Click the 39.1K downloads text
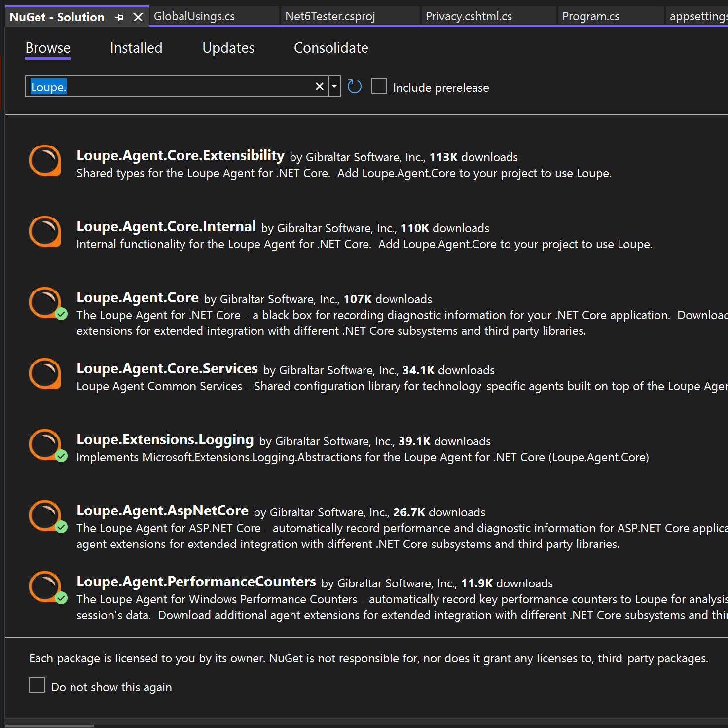This screenshot has height=728, width=728. pyautogui.click(x=444, y=441)
